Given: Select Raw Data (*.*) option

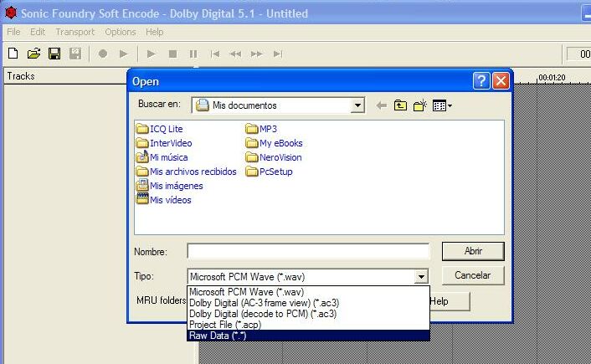Looking at the screenshot, I should 308,336.
